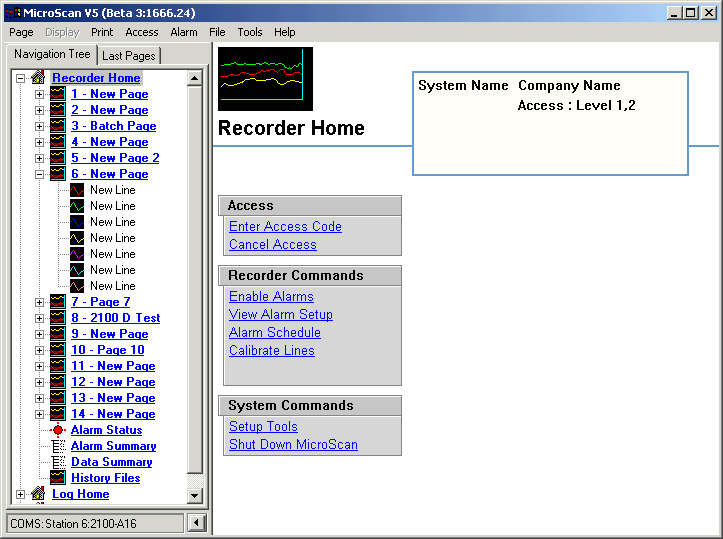Click the Alarm Summary list icon
The image size is (723, 539).
(58, 446)
